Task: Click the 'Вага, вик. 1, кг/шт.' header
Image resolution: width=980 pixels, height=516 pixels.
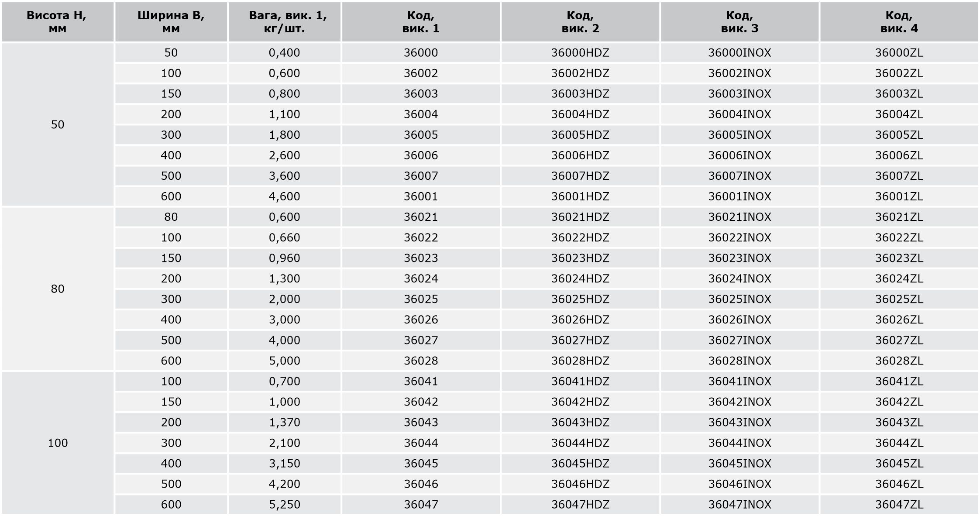Action: [x=284, y=22]
